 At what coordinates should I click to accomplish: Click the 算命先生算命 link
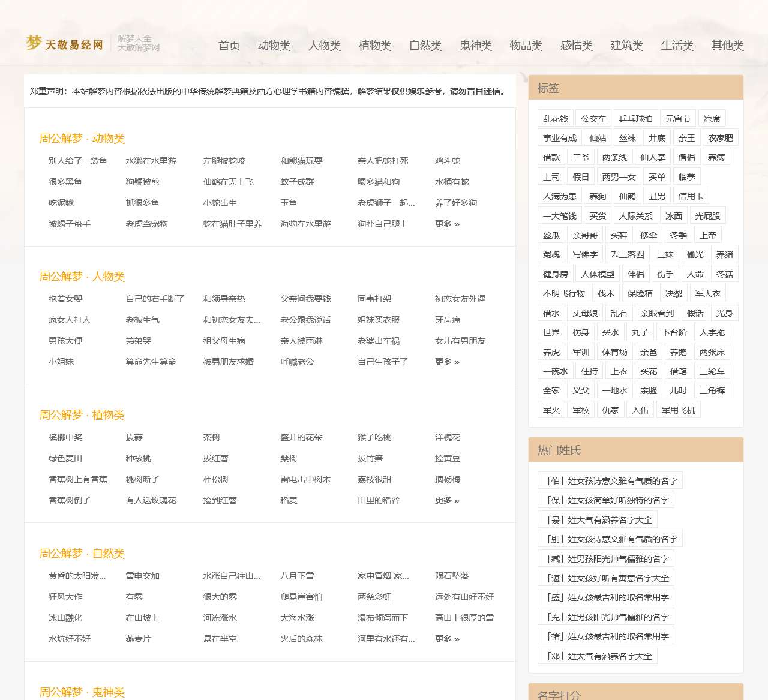[x=151, y=362]
